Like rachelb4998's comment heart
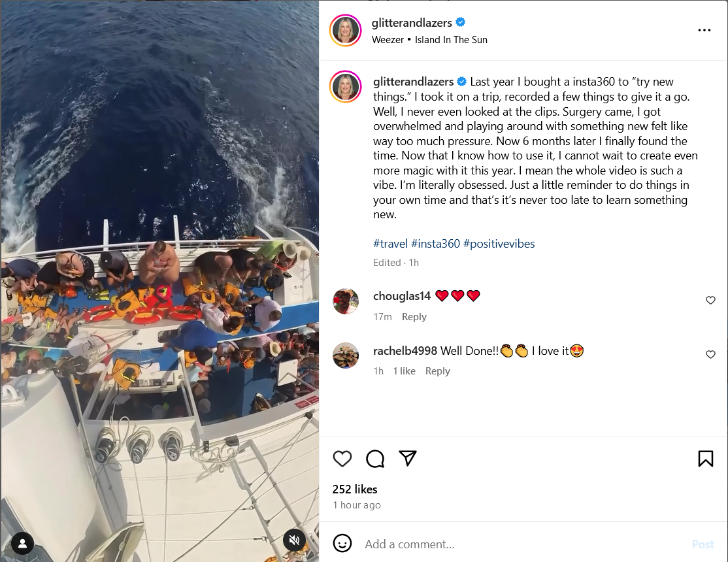The width and height of the screenshot is (728, 562). click(x=710, y=354)
